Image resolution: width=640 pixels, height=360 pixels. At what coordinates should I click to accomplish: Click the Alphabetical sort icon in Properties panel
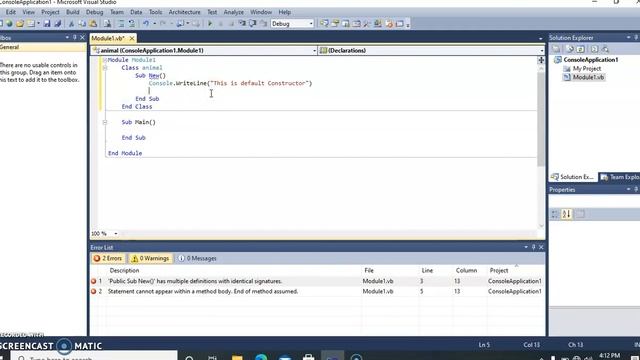[567, 214]
